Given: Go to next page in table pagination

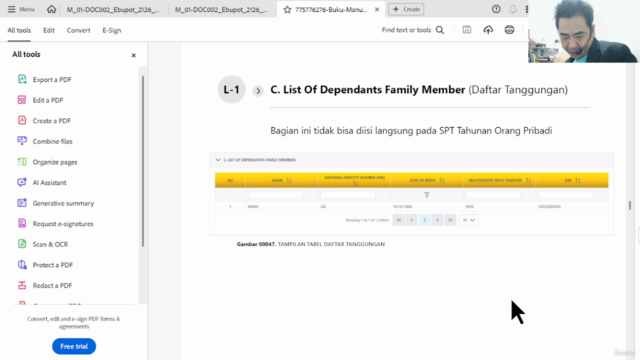Looking at the screenshot, I should coord(437,220).
